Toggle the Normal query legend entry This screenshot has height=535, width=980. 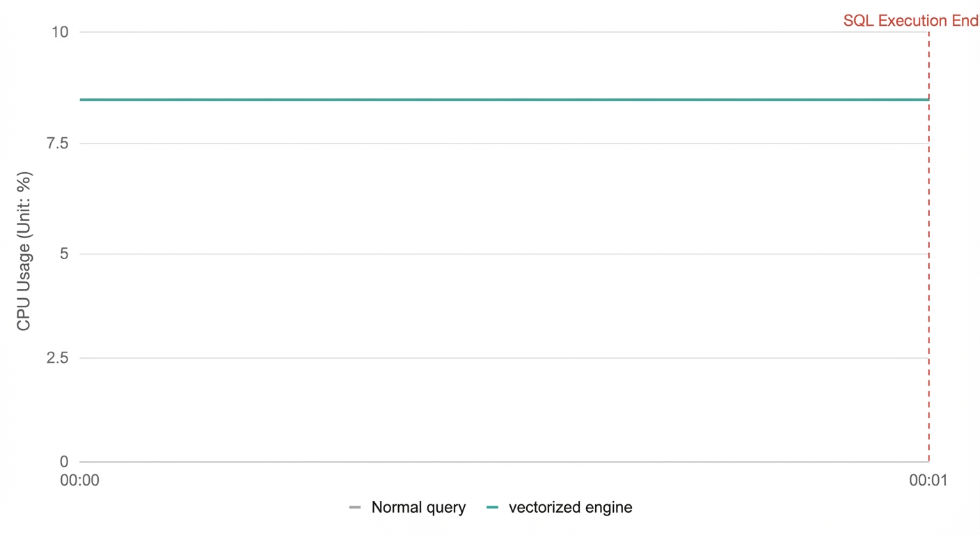coord(407,507)
